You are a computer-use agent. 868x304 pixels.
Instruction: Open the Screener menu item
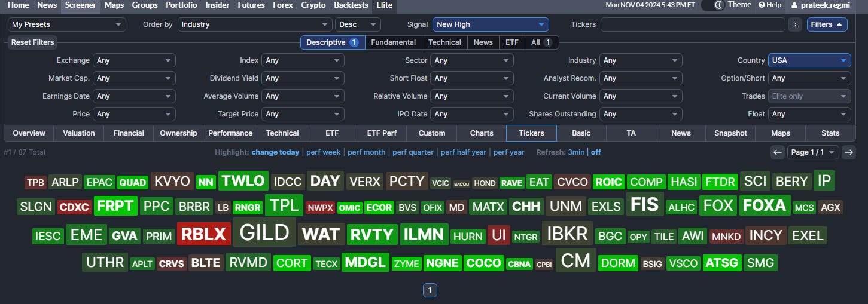tap(80, 5)
